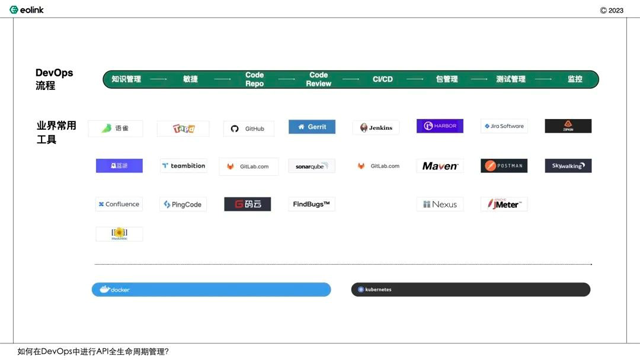Click the Jenkins logo tile

376,128
